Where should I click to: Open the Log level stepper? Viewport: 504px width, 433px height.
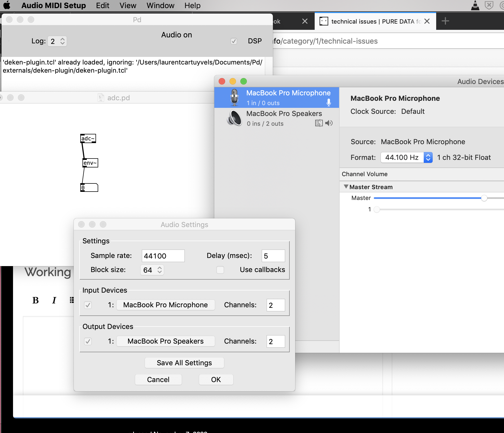[x=57, y=41]
